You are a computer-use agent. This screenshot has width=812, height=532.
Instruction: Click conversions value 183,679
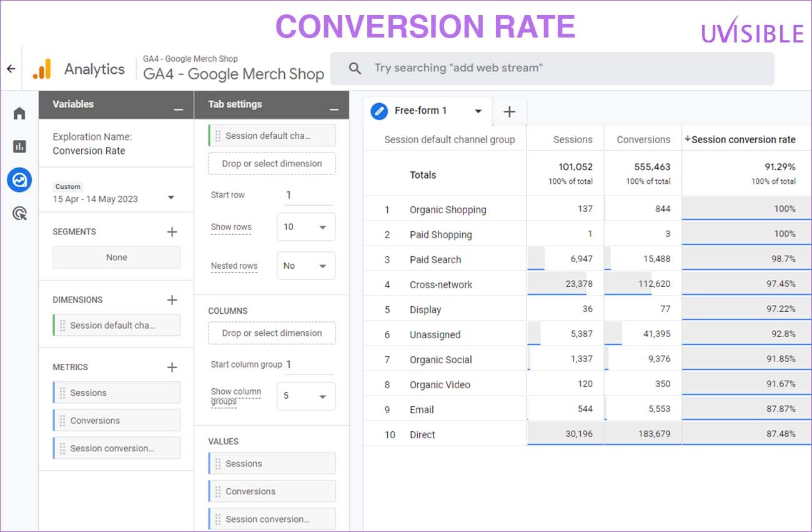[x=654, y=434]
